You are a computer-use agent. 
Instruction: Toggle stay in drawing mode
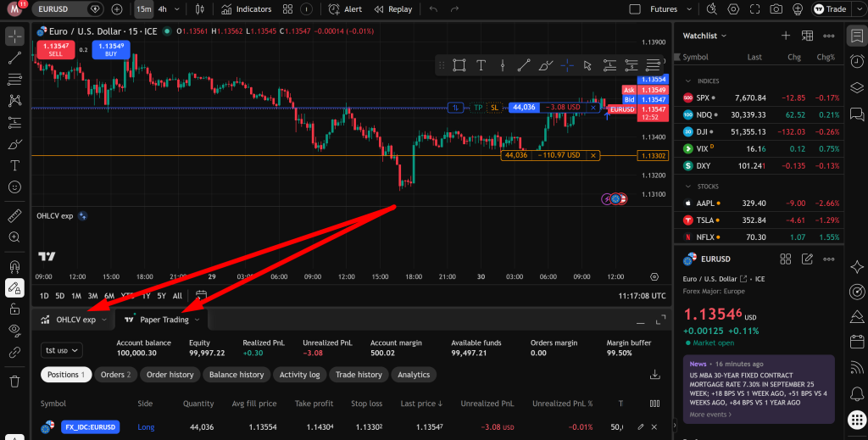point(14,287)
